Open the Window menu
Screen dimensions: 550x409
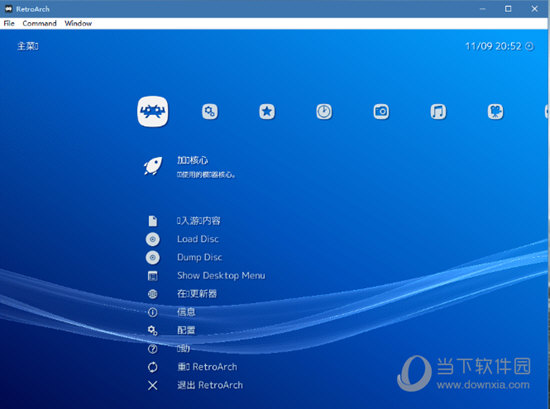[x=78, y=24]
